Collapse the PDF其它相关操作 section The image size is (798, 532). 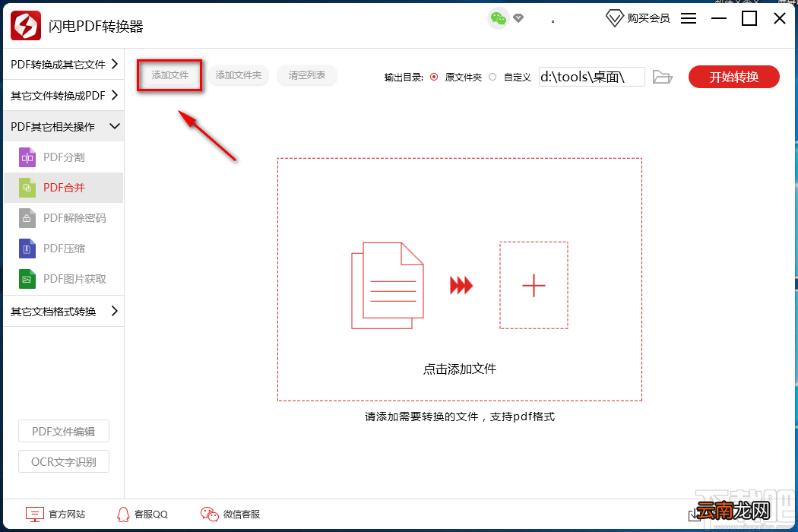tap(64, 126)
